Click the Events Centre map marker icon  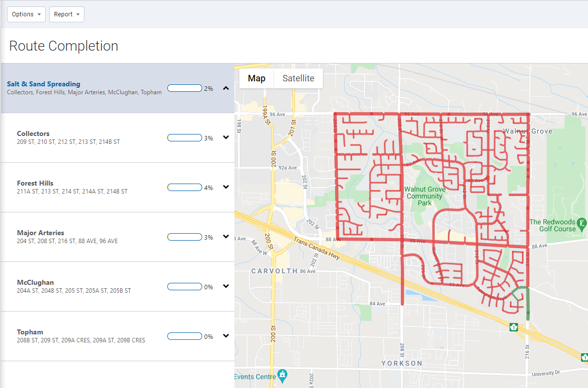pyautogui.click(x=283, y=374)
